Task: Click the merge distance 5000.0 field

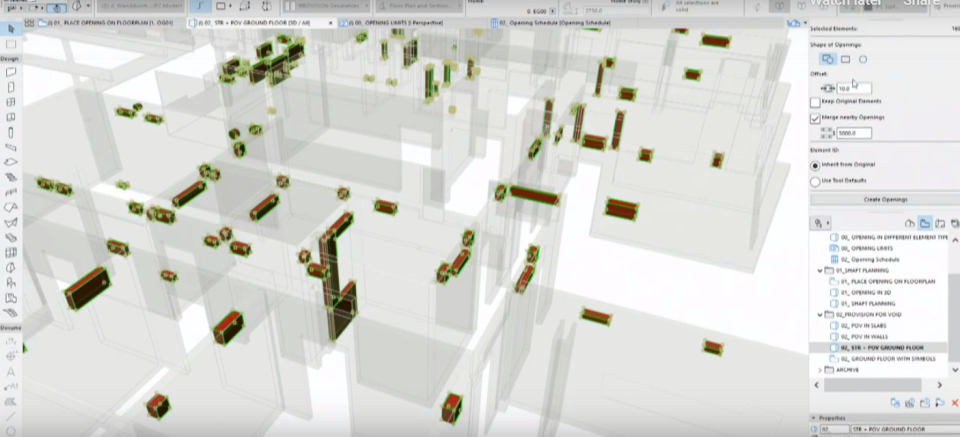Action: (x=853, y=133)
